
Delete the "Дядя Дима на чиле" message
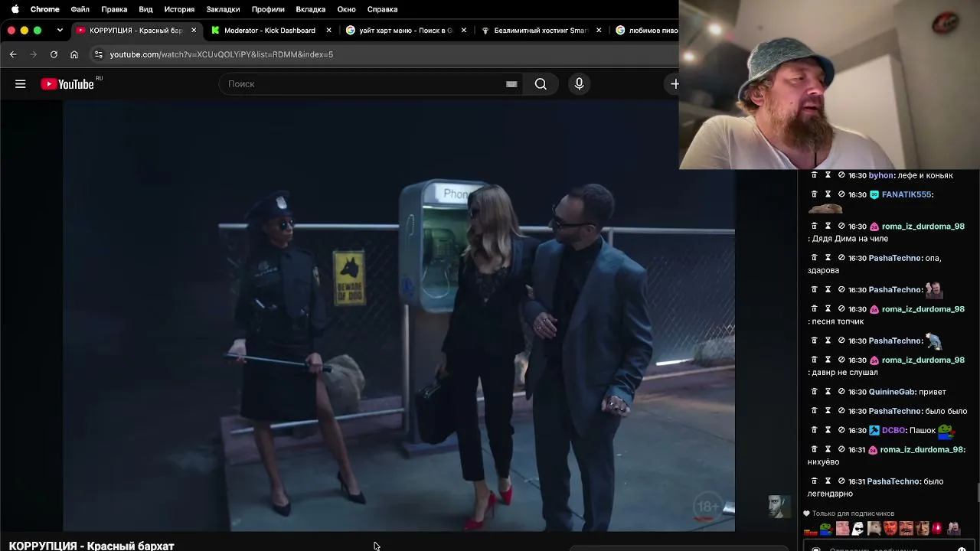(x=815, y=227)
